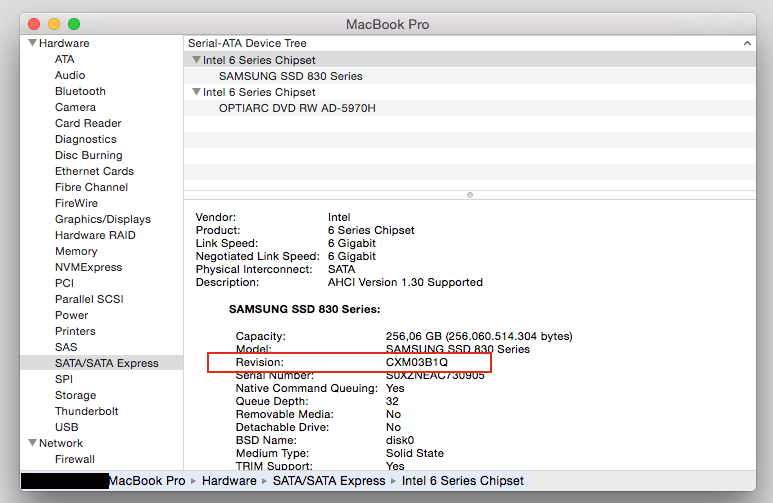
Task: Open FireWire information
Action: click(x=76, y=203)
